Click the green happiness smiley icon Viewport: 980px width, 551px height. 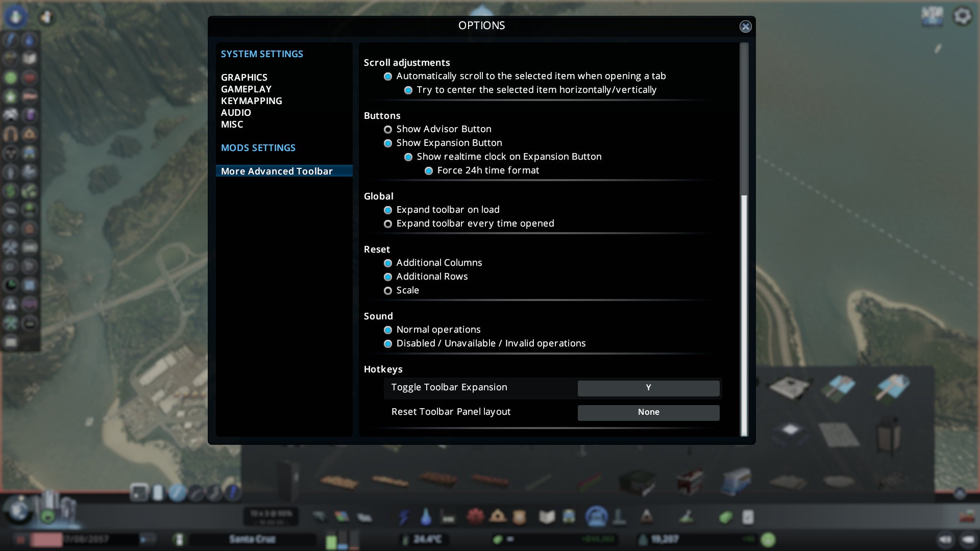point(768,539)
